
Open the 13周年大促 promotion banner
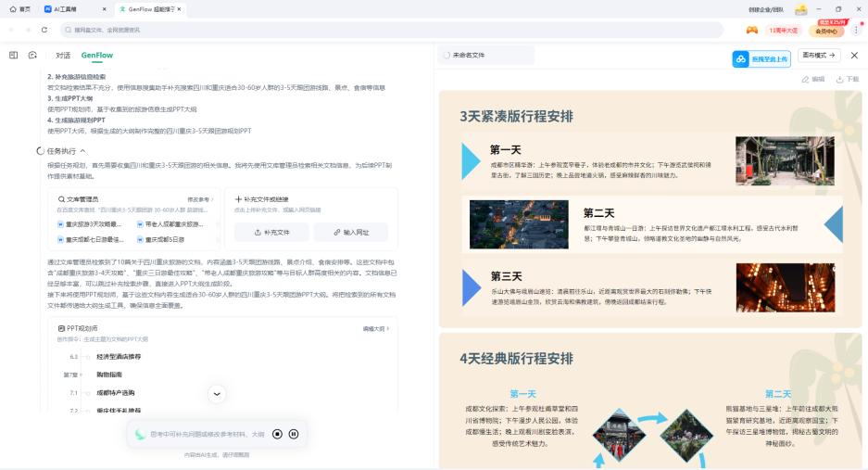click(x=784, y=30)
